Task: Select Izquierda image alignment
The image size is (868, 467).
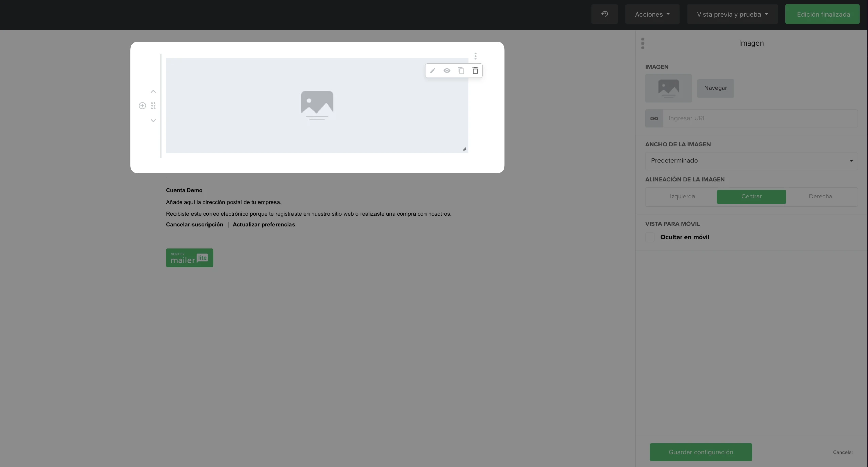Action: pos(682,197)
